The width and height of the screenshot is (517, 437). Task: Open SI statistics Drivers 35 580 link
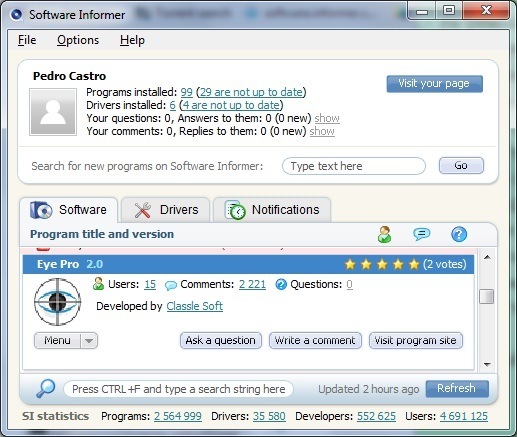click(x=269, y=416)
